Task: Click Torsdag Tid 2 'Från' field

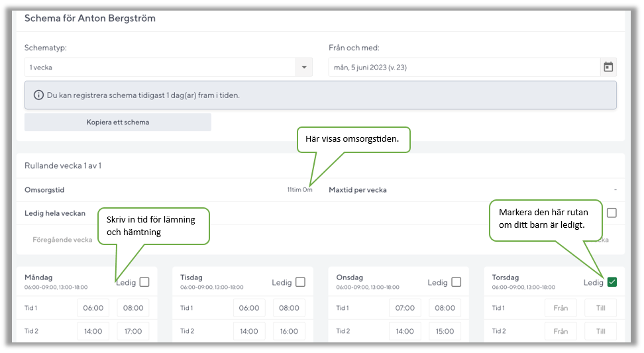Action: (561, 331)
